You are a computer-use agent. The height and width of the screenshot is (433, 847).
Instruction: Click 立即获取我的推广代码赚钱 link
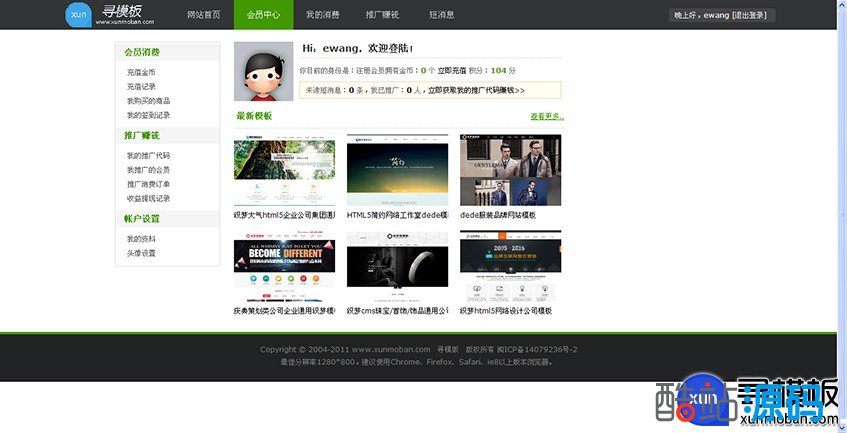(x=477, y=90)
